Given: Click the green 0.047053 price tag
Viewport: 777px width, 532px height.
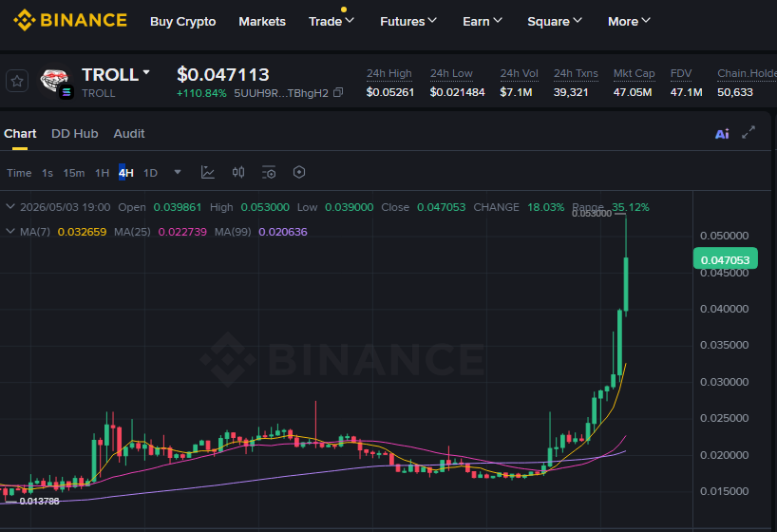Looking at the screenshot, I should coord(725,258).
